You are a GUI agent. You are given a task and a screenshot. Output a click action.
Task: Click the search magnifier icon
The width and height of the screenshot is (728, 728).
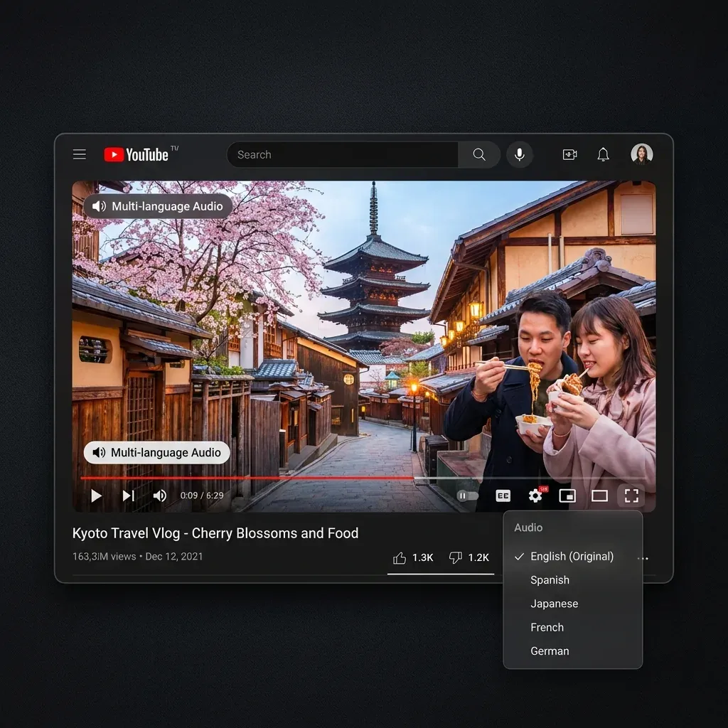(x=478, y=154)
